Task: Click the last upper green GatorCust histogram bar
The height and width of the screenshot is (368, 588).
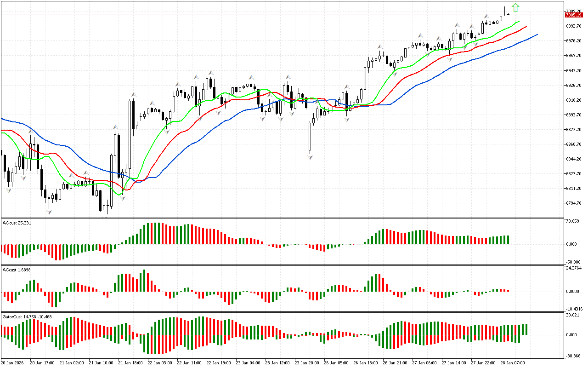Action: click(526, 329)
